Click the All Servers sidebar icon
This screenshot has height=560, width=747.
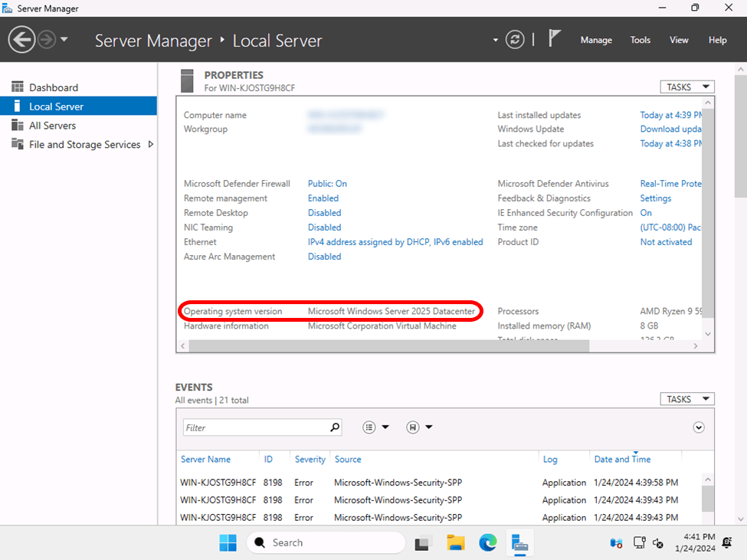(17, 125)
